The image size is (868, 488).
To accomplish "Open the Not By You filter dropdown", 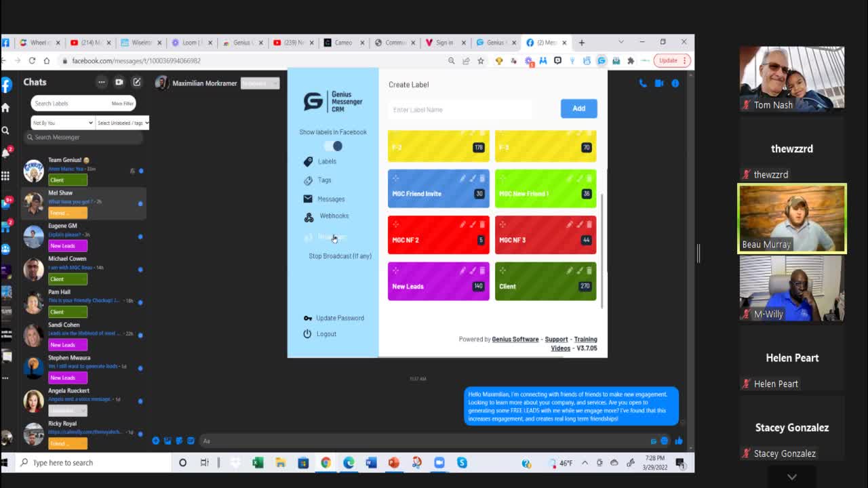I will pos(62,123).
